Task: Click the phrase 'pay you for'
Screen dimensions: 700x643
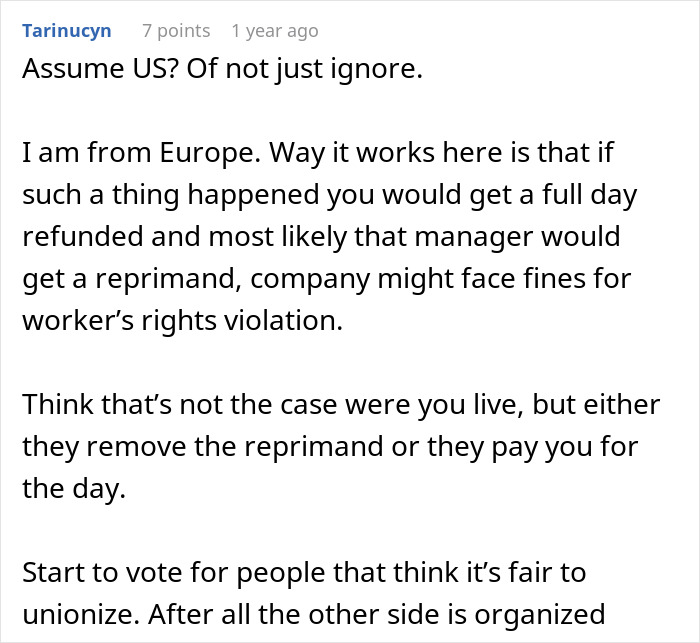Action: (x=564, y=447)
